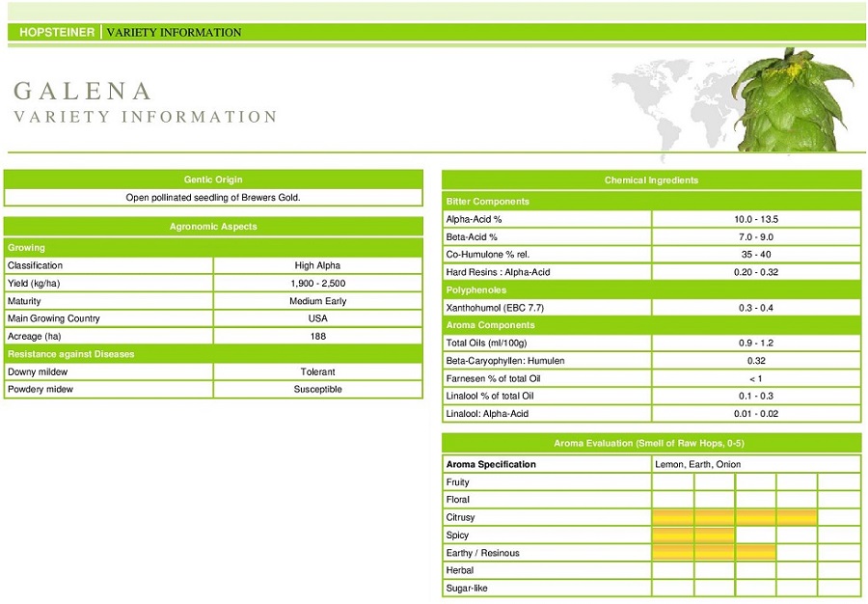Click the Fruity aroma label

(x=457, y=482)
